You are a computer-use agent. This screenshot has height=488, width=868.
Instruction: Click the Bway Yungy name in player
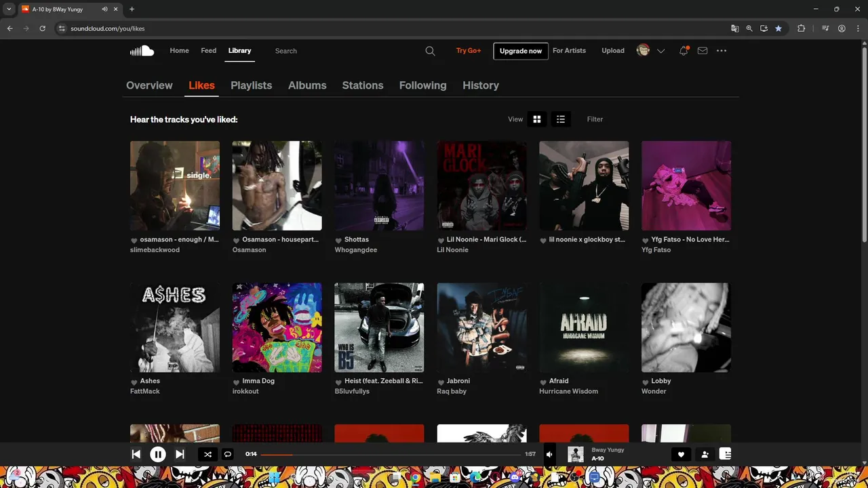[x=608, y=450]
